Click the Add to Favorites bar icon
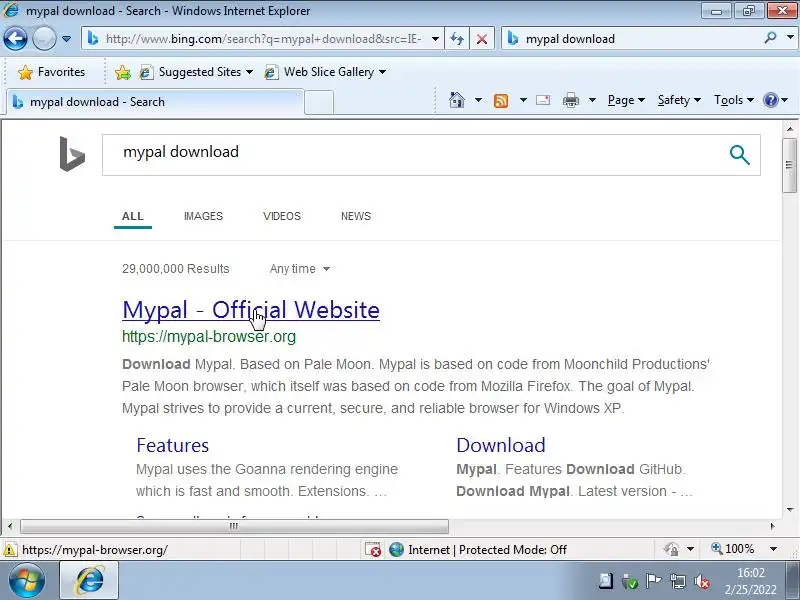Viewport: 800px width, 600px height. [122, 72]
